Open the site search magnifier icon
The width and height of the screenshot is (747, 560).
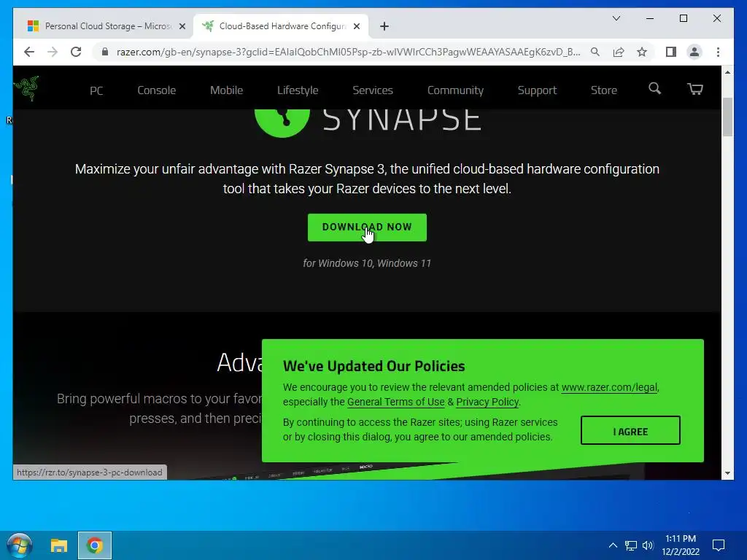(x=654, y=88)
